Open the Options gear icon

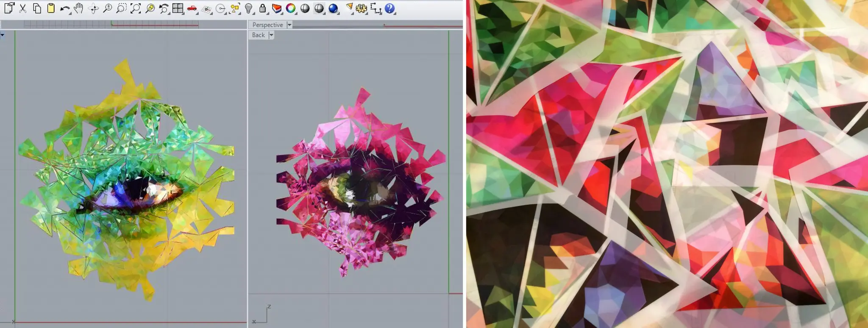(361, 8)
